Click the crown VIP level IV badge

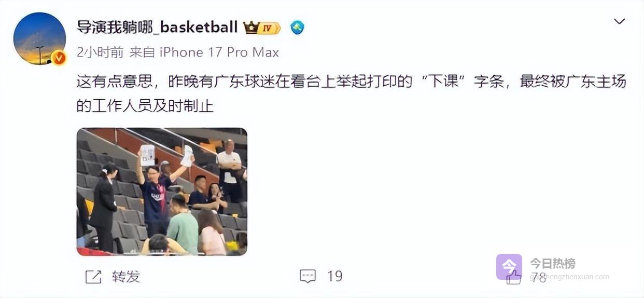click(x=262, y=28)
